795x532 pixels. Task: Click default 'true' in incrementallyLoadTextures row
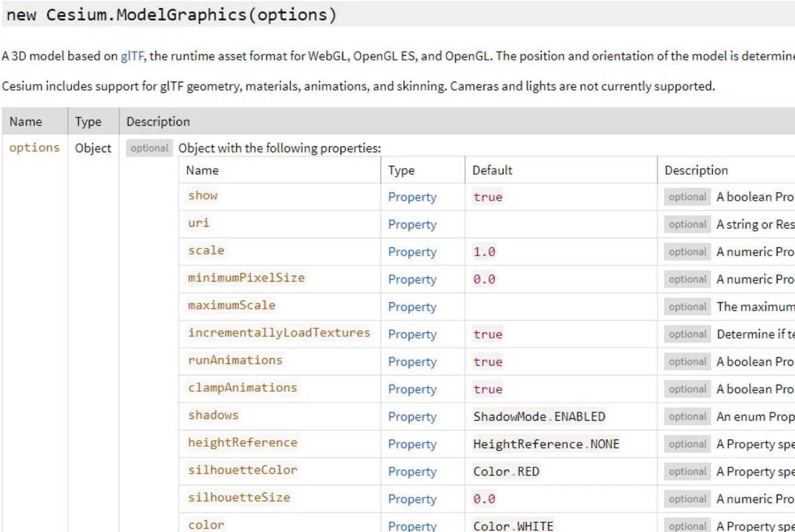click(488, 334)
